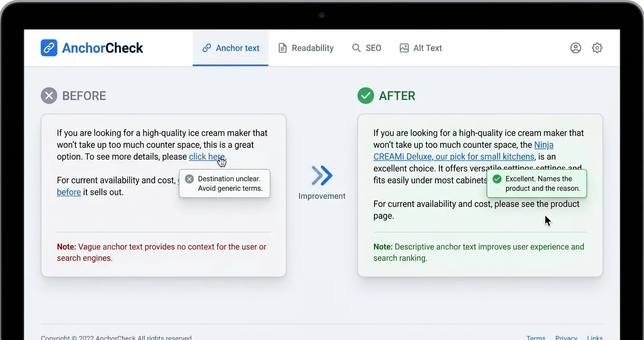Viewport: 644px width, 340px height.
Task: Click the magnifier icon beside SEO
Action: pyautogui.click(x=356, y=48)
